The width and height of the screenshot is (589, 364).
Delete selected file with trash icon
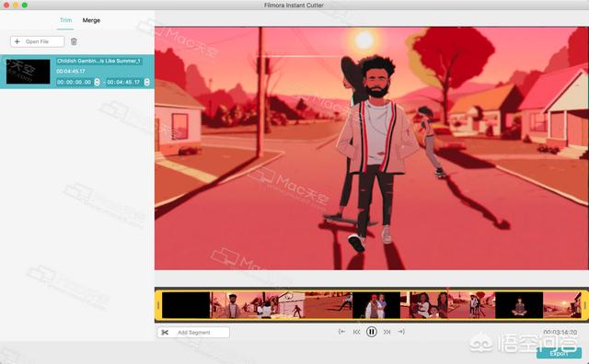(74, 41)
